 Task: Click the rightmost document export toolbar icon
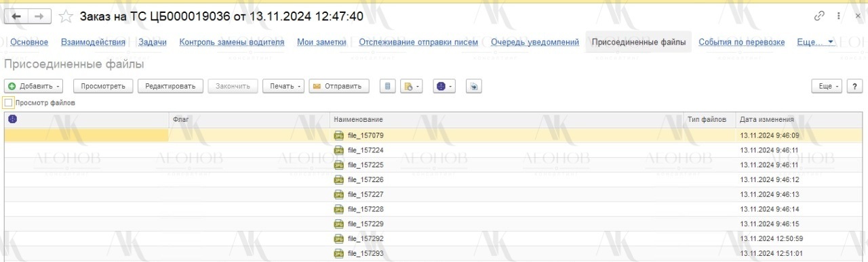pyautogui.click(x=474, y=86)
